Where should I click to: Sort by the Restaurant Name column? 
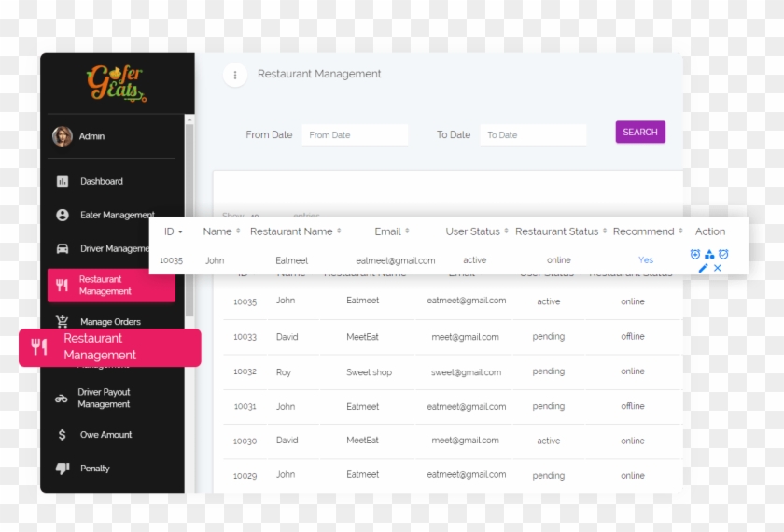(x=339, y=231)
